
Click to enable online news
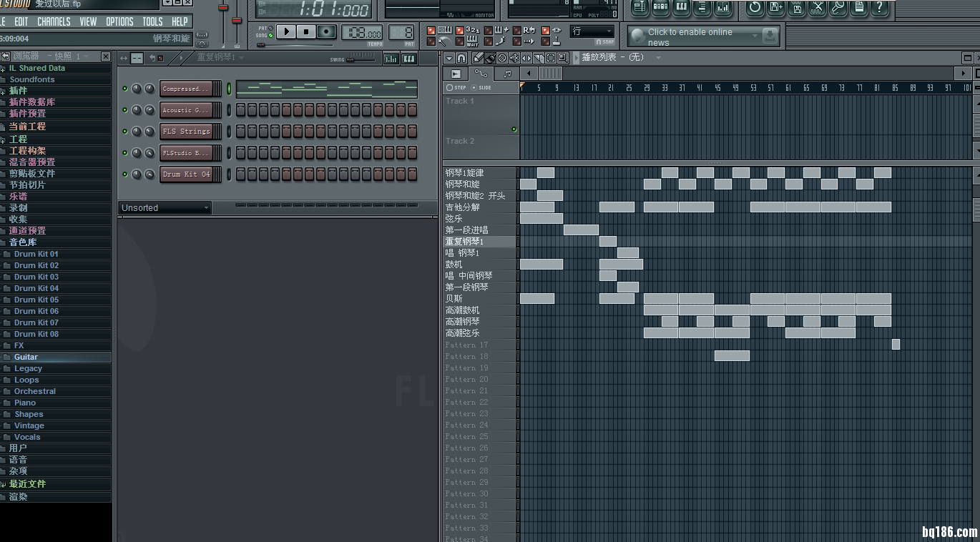coord(690,37)
